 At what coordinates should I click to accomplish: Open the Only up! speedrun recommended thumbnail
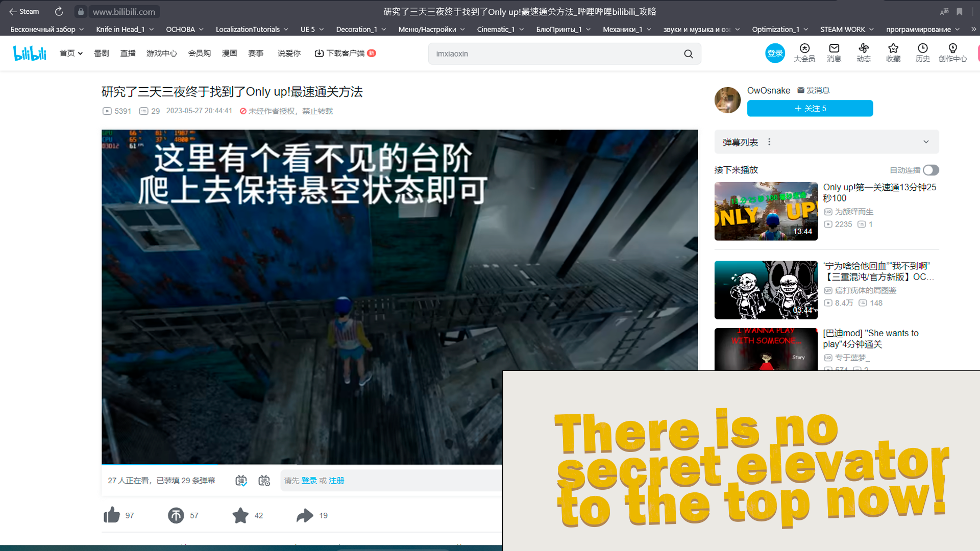click(x=766, y=211)
